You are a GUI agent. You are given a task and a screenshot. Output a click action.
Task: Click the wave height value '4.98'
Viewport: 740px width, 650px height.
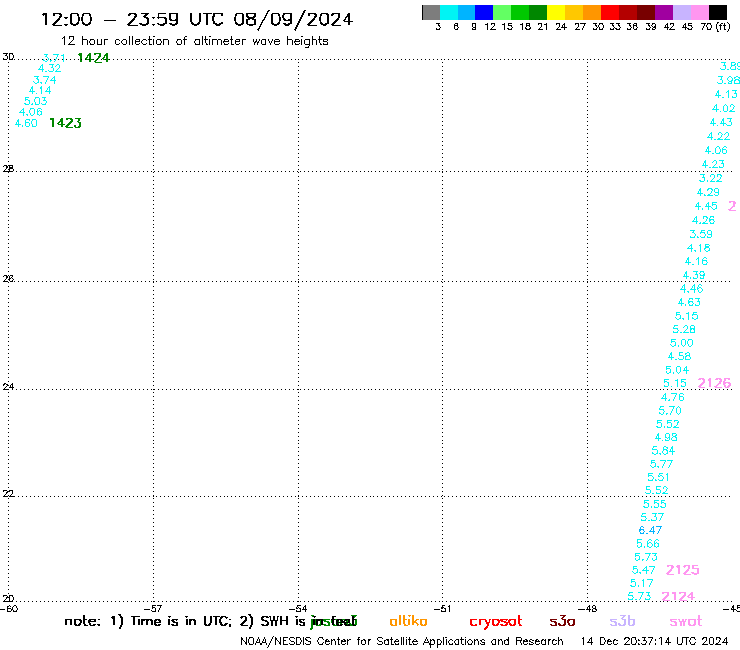(666, 438)
